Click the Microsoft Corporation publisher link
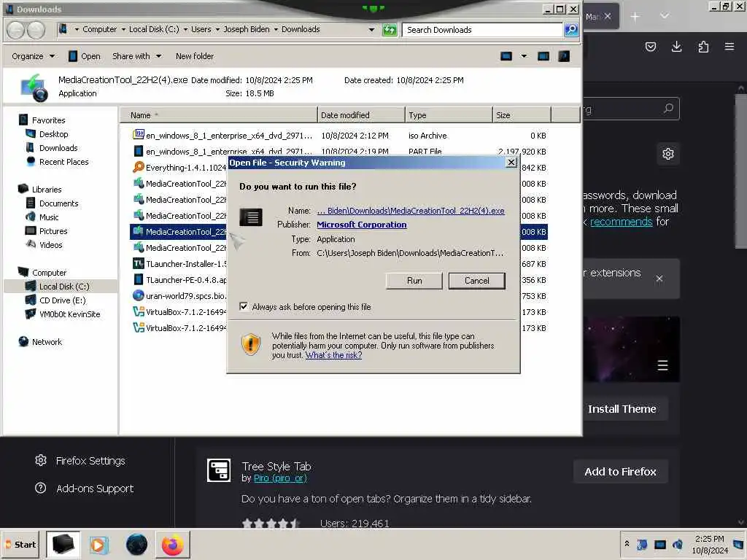 click(362, 225)
